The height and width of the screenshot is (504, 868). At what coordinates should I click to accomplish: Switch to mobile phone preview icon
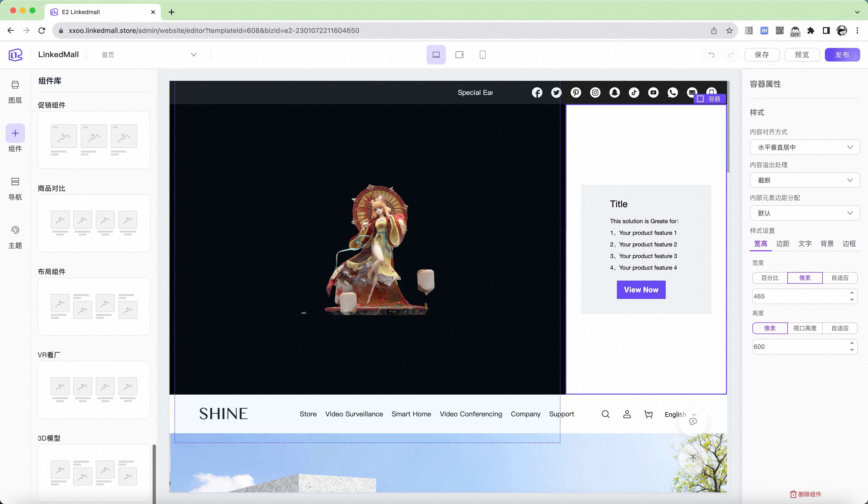point(483,55)
